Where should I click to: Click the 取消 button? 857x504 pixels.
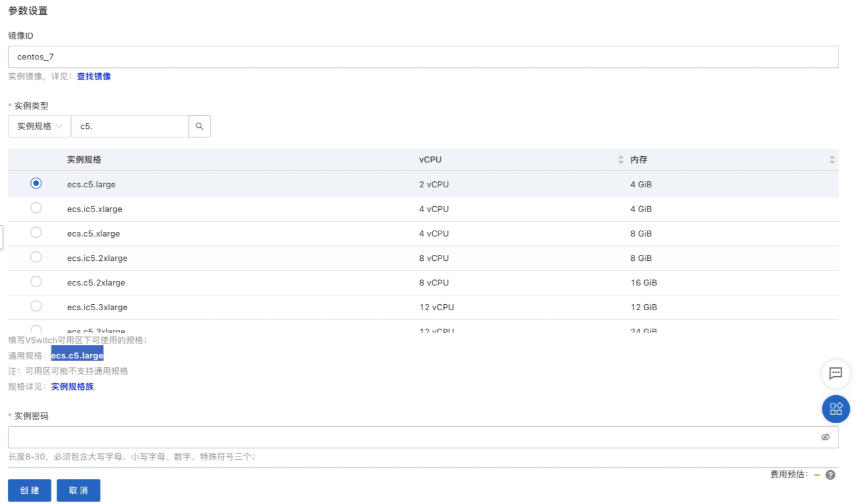78,490
